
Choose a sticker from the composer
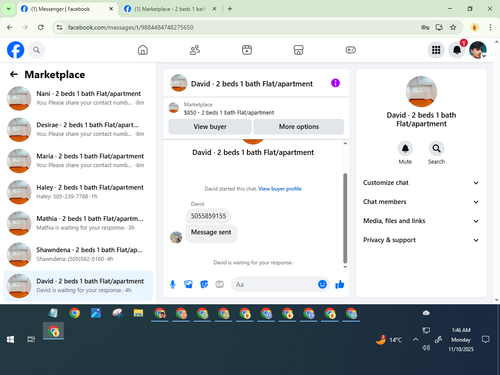[204, 284]
